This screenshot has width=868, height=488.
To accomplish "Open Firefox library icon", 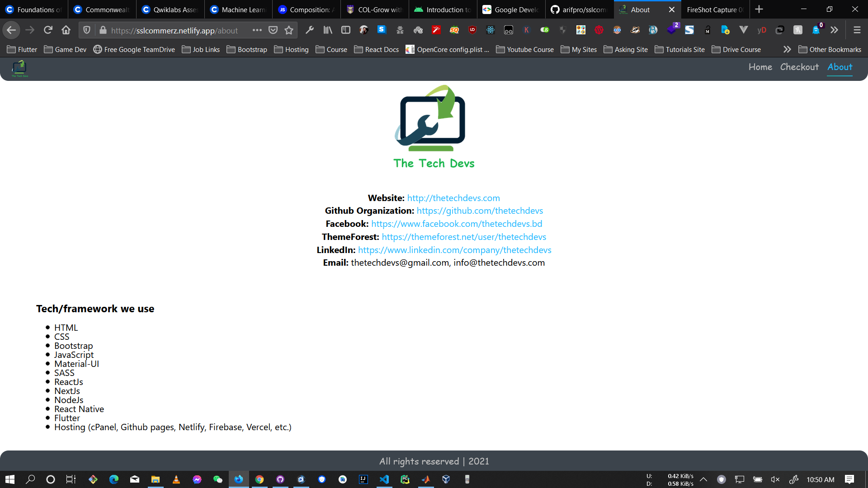I will pos(328,30).
